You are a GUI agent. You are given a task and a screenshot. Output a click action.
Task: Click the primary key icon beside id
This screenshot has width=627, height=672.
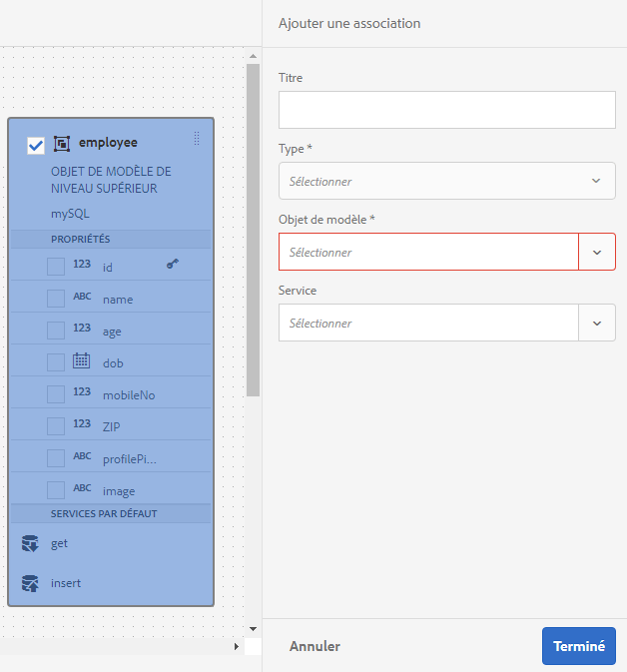pos(173,264)
